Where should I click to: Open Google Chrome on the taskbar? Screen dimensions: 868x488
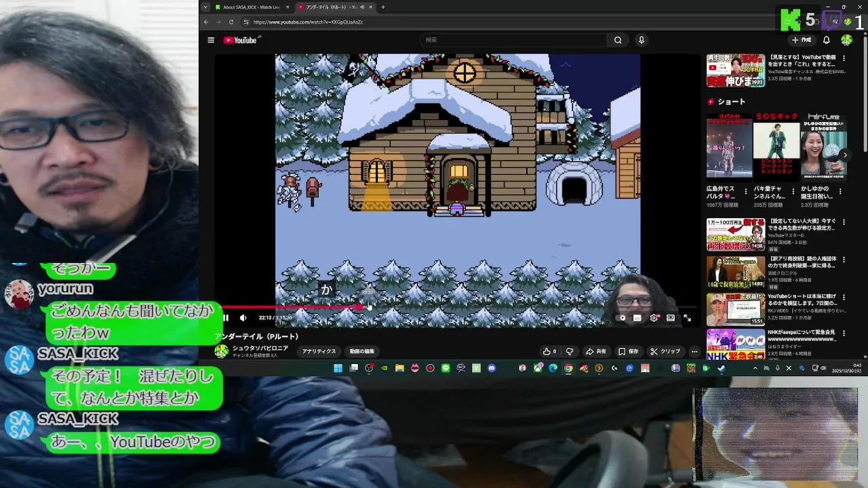[568, 368]
